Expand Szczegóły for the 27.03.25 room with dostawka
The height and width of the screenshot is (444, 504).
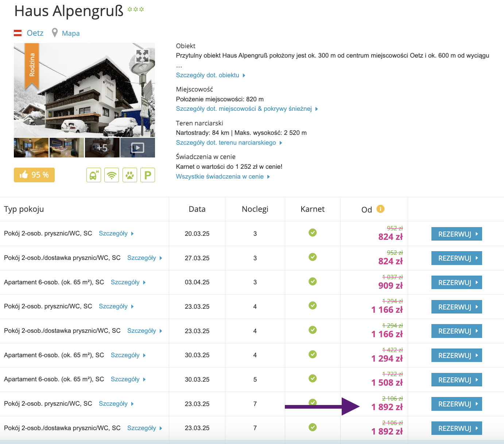click(145, 258)
